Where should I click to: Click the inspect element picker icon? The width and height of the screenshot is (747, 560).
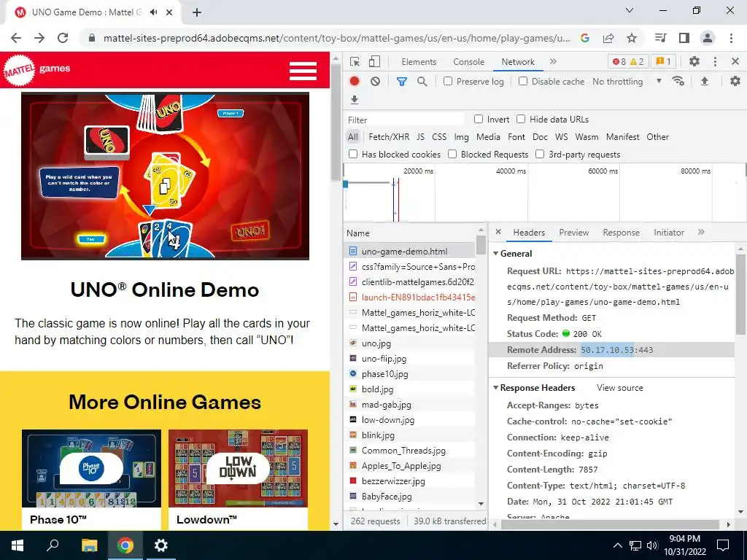(355, 61)
